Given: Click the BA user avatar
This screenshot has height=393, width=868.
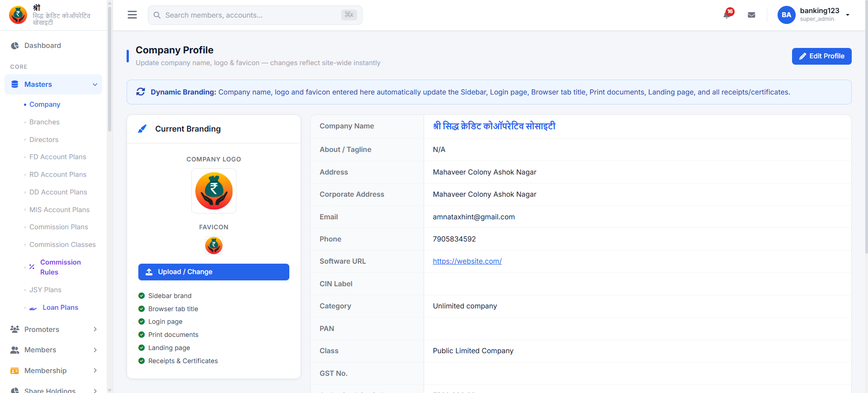Looking at the screenshot, I should pos(786,15).
